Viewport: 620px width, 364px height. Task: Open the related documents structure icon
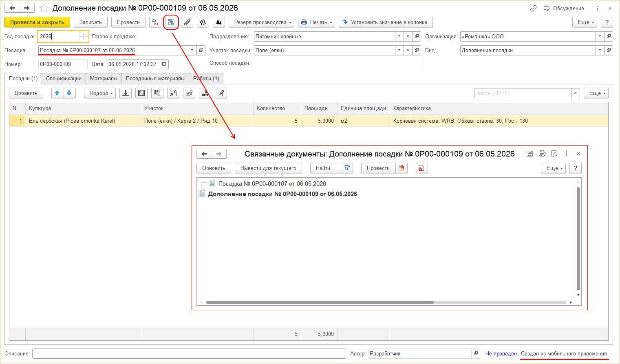coord(171,22)
